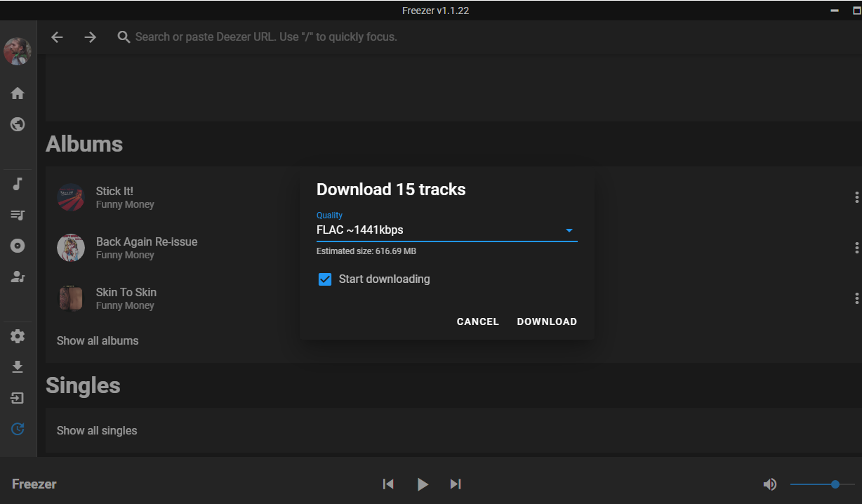Select the Stick It! album title
This screenshot has width=862, height=504.
114,191
